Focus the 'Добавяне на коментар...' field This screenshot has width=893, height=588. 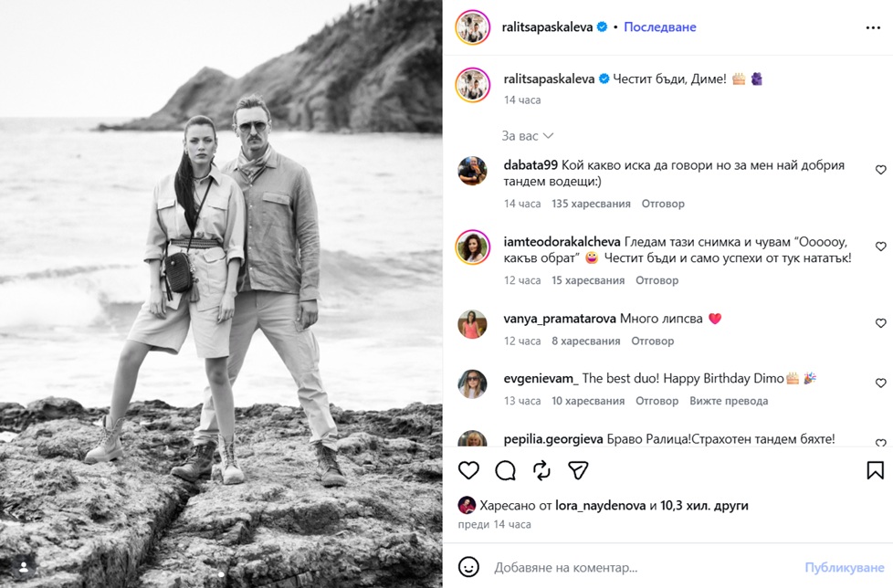coord(644,568)
